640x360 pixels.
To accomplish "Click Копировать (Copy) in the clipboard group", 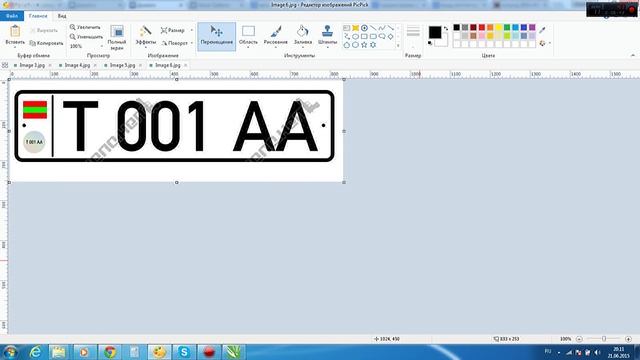I will [x=46, y=43].
